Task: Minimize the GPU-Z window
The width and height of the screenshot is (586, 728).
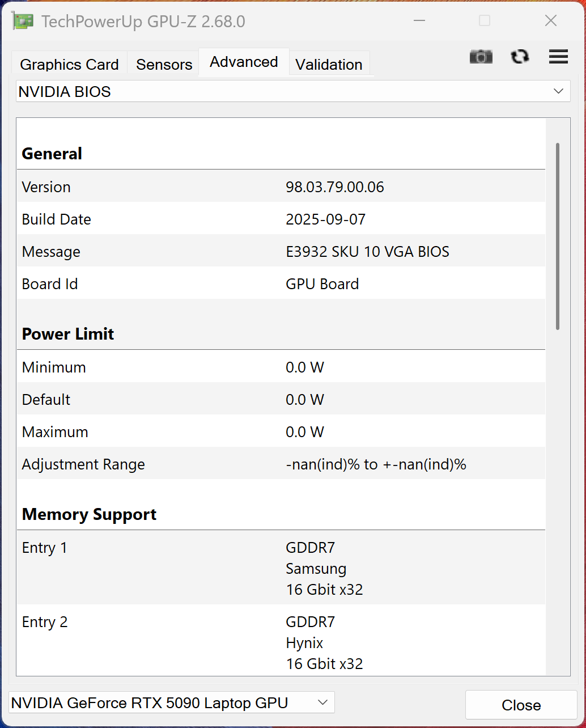Action: point(419,21)
